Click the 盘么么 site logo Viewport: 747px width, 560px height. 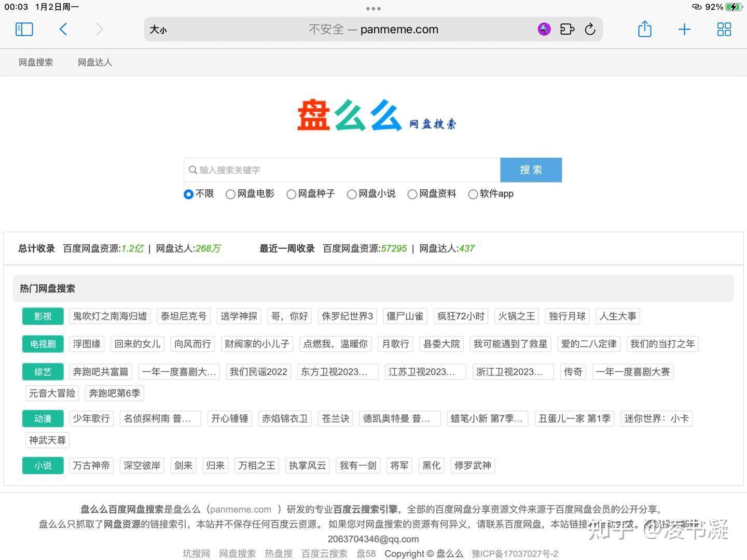point(376,115)
